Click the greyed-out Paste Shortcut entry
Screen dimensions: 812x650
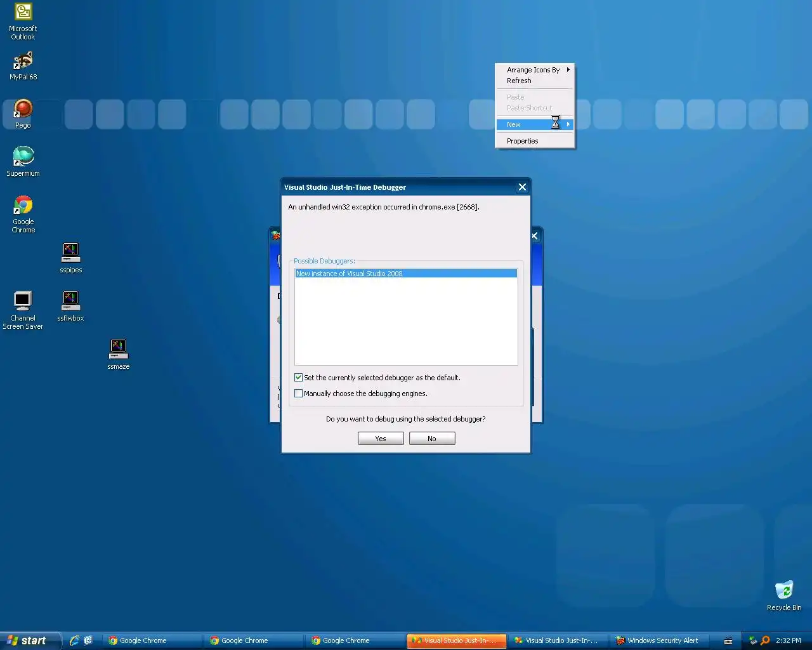[535, 108]
